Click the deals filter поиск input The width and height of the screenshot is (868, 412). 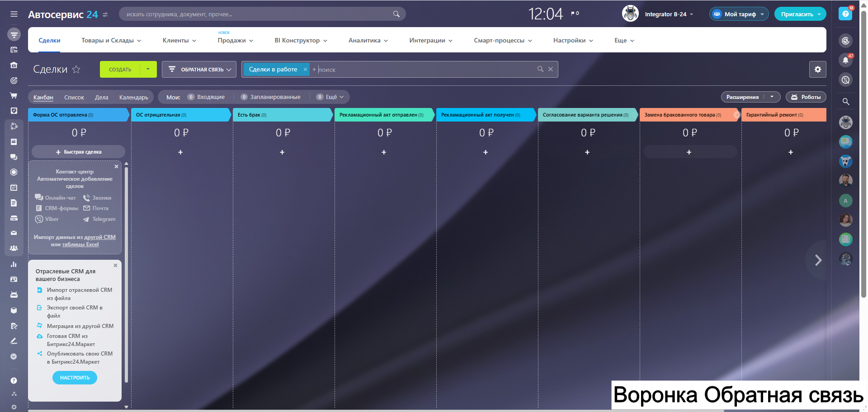coord(425,69)
